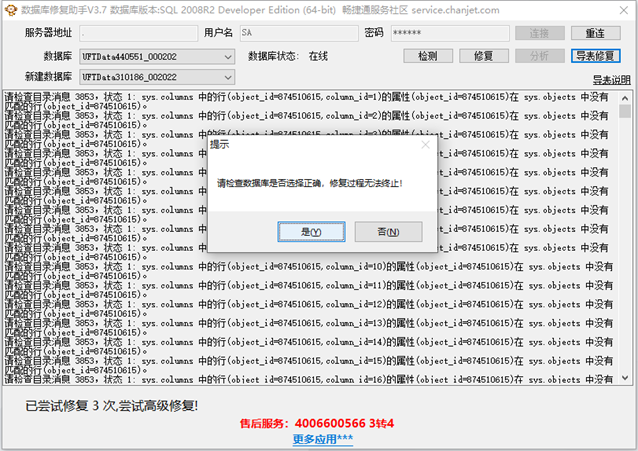Click the 重连 button
This screenshot has width=638, height=451.
click(x=595, y=33)
